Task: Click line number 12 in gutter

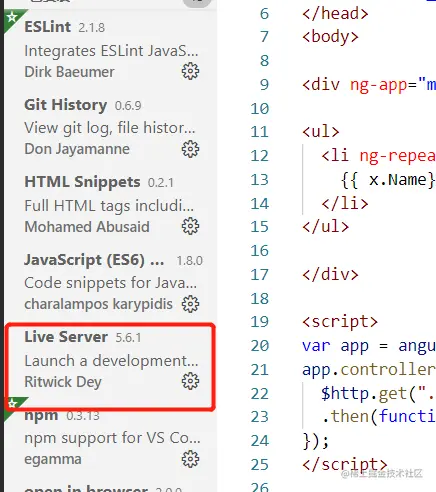Action: 259,156
